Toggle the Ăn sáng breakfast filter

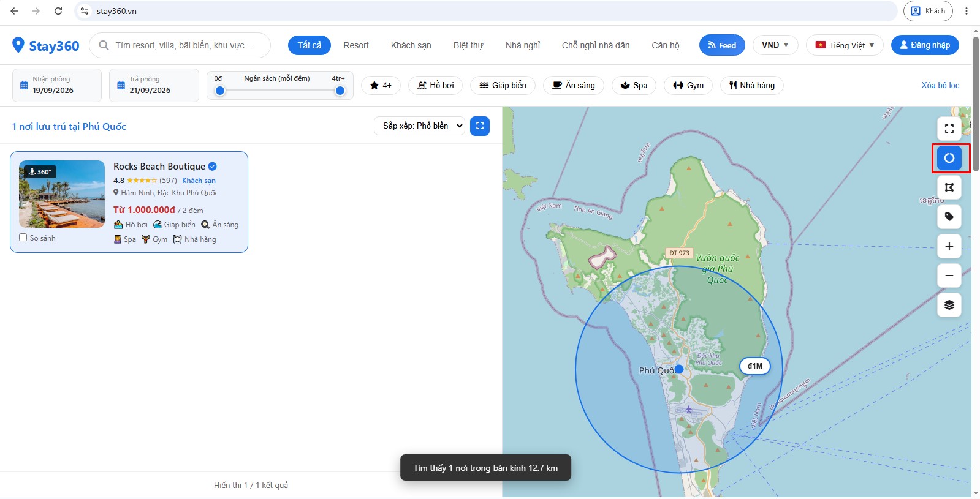[x=574, y=86]
